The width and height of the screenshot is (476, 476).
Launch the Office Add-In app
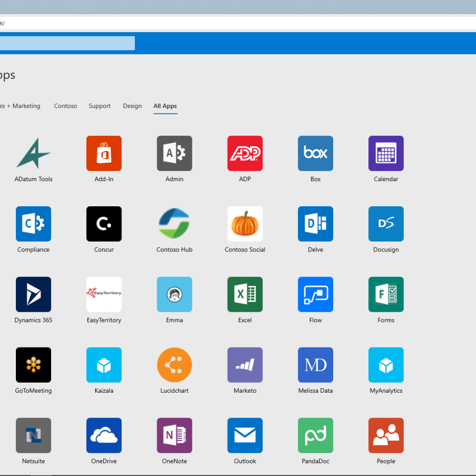[104, 153]
